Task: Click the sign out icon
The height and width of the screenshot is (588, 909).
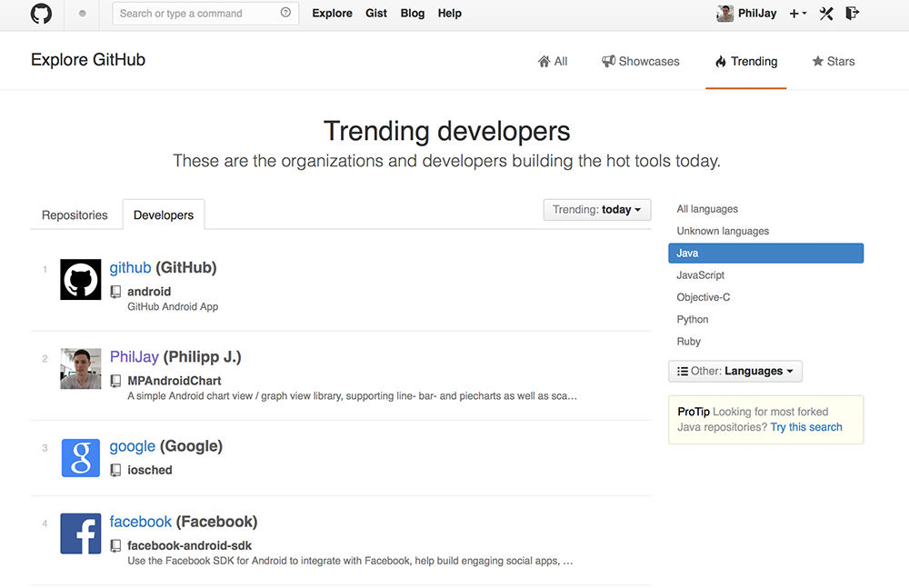Action: pos(852,14)
